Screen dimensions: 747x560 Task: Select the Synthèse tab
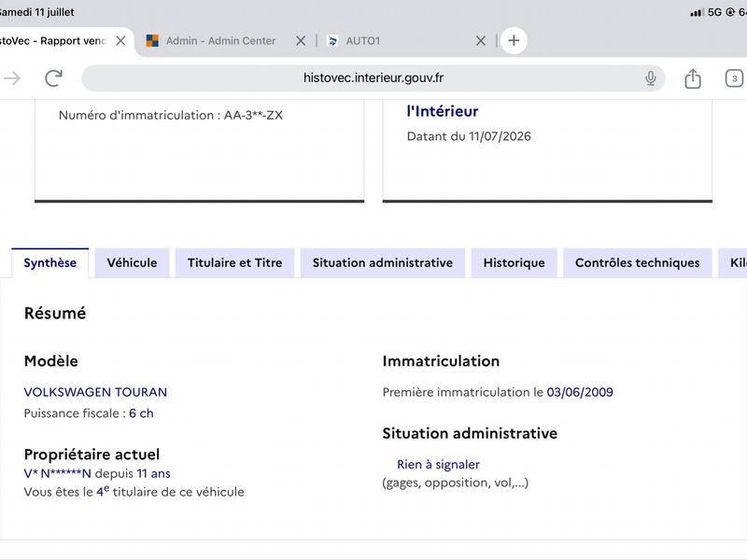pos(50,263)
